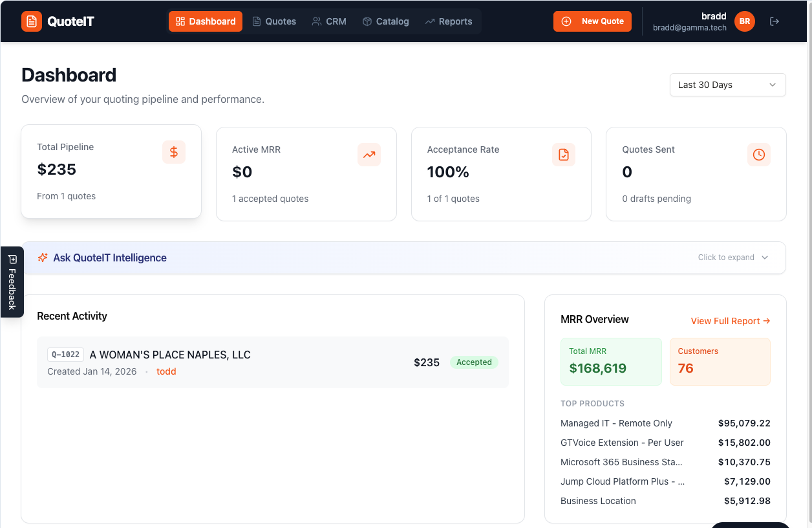
Task: Click the Customers 76 card
Action: (x=720, y=362)
